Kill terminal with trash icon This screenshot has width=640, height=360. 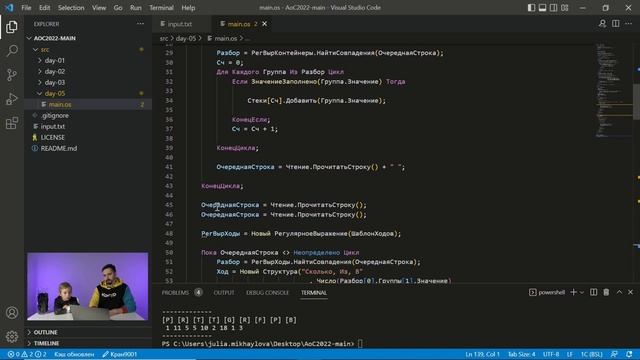tap(606, 292)
